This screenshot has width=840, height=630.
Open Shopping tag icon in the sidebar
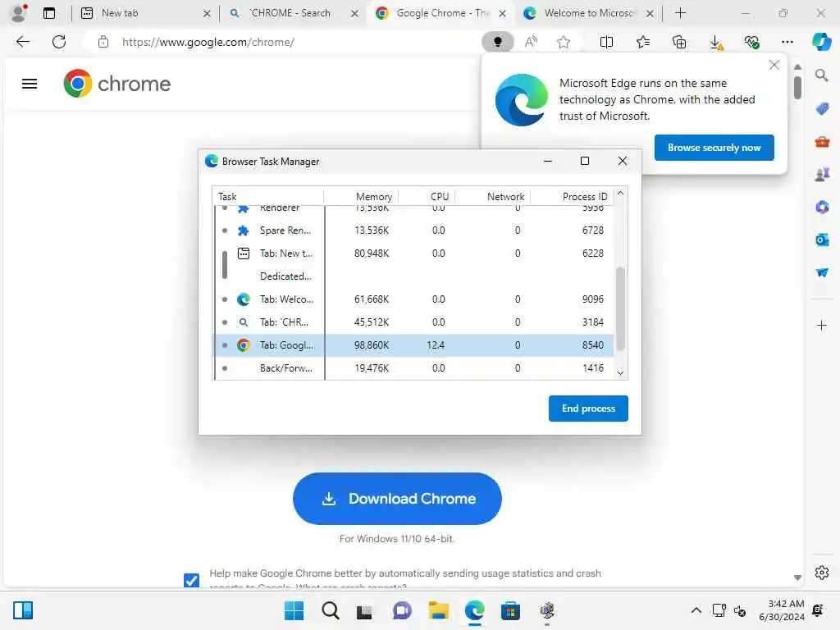[x=822, y=109]
